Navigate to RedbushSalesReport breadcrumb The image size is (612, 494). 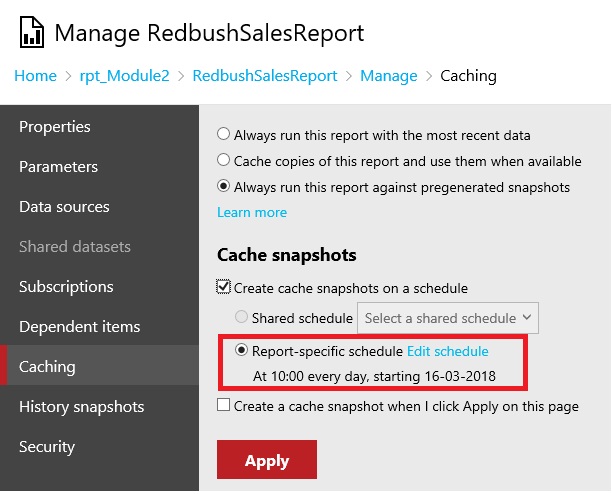(x=264, y=76)
